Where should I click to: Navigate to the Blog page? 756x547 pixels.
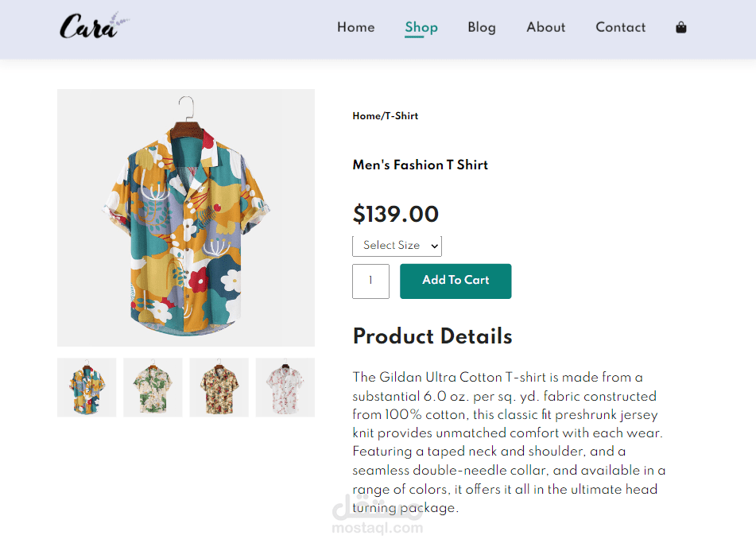pyautogui.click(x=481, y=27)
